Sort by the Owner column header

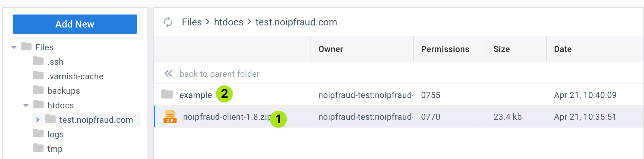331,49
